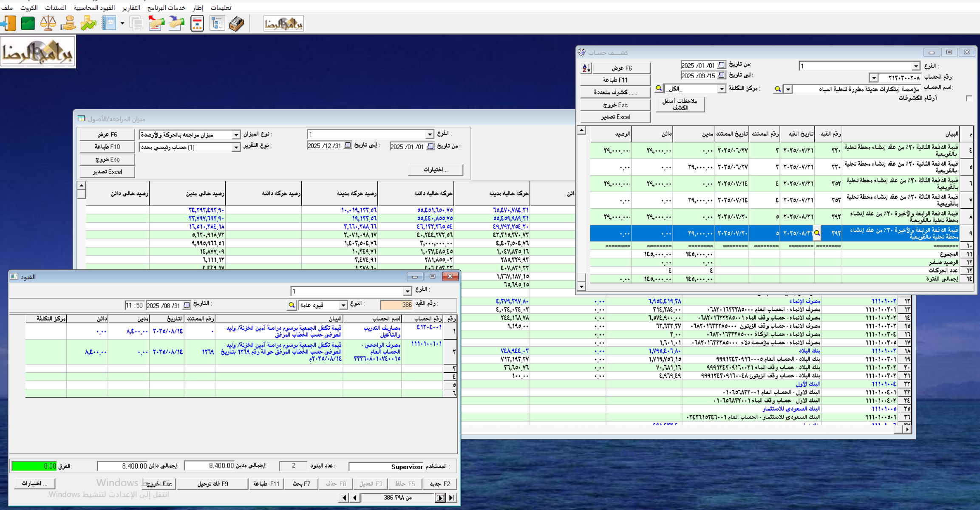Click the green chart toolbar icon
This screenshot has width=980, height=510.
pos(28,23)
